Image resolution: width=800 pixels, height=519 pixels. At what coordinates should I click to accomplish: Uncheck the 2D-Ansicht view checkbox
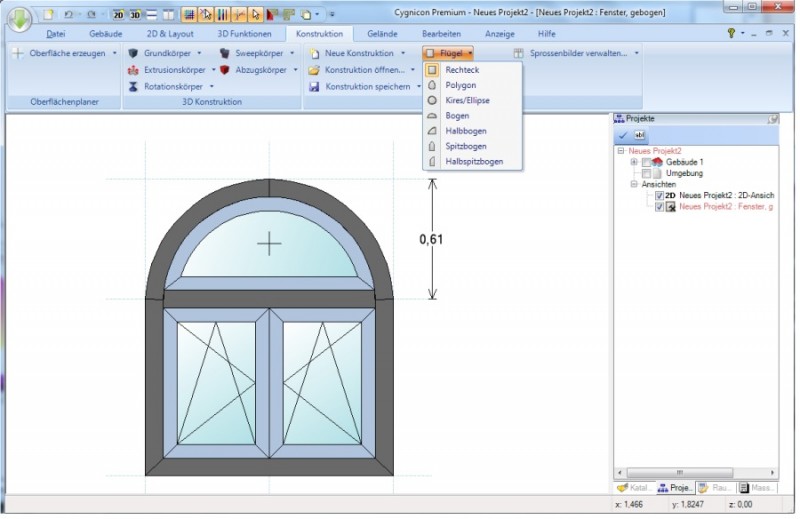click(659, 196)
